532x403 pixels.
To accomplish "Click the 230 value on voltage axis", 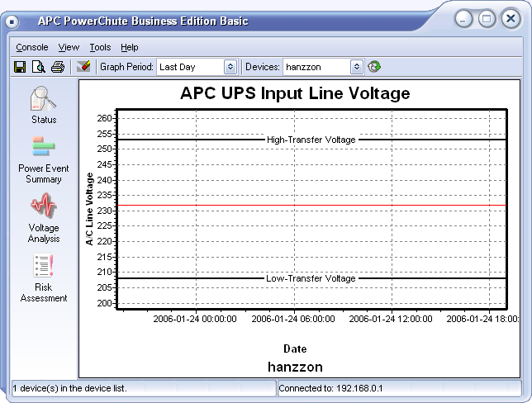I will click(x=104, y=211).
